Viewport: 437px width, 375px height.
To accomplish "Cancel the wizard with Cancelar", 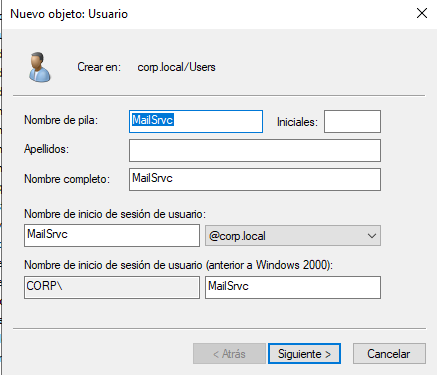I will click(x=389, y=354).
